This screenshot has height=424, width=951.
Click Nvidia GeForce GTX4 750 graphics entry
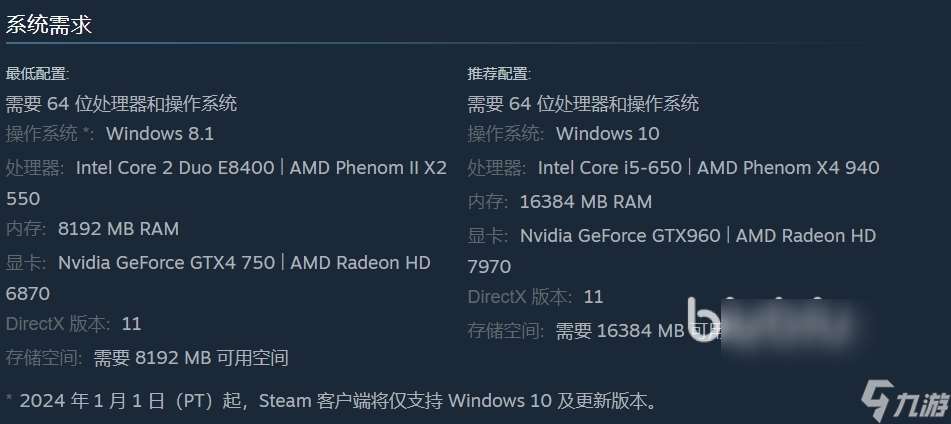point(166,263)
